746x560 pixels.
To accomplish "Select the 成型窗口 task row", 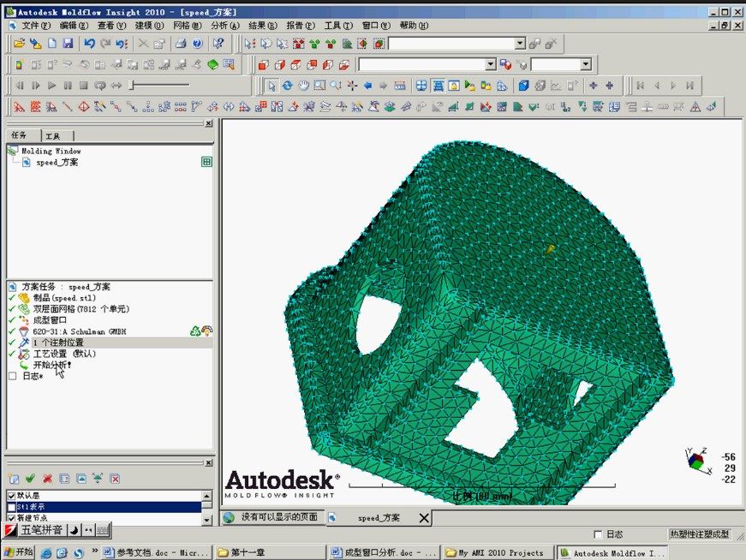I will pos(50,320).
